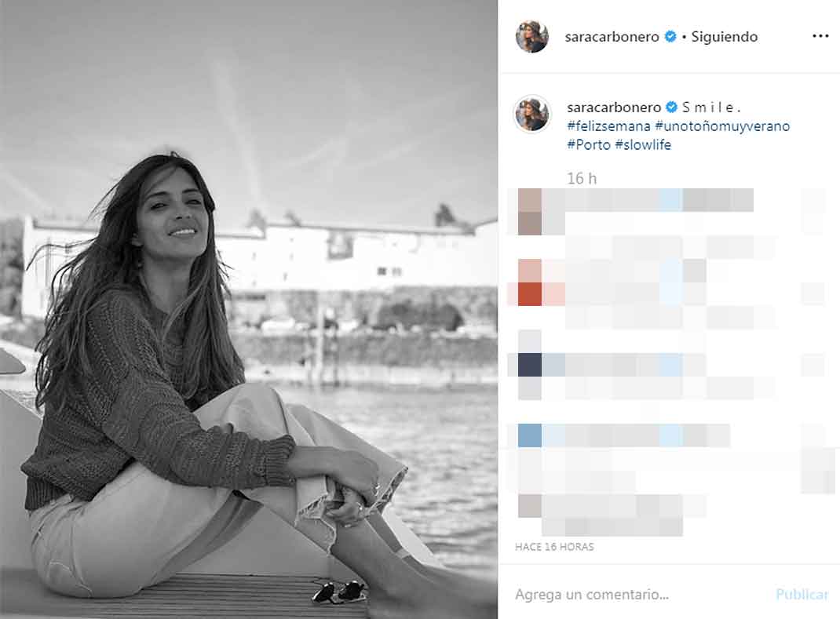Viewport: 840px width, 619px height.
Task: Click the dark blue blurred commenter avatar
Action: point(531,365)
